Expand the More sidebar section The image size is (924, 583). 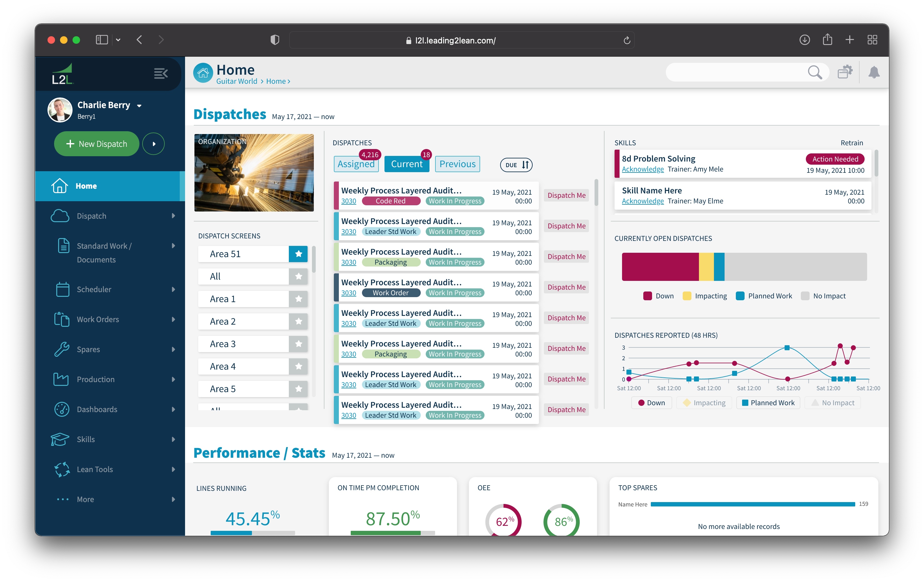point(85,499)
